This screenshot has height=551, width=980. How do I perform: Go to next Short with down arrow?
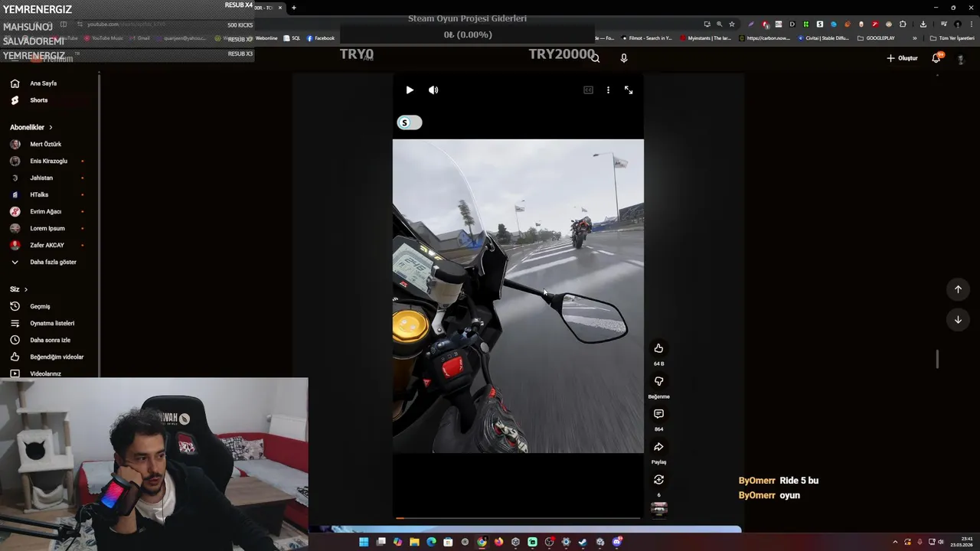pyautogui.click(x=958, y=320)
